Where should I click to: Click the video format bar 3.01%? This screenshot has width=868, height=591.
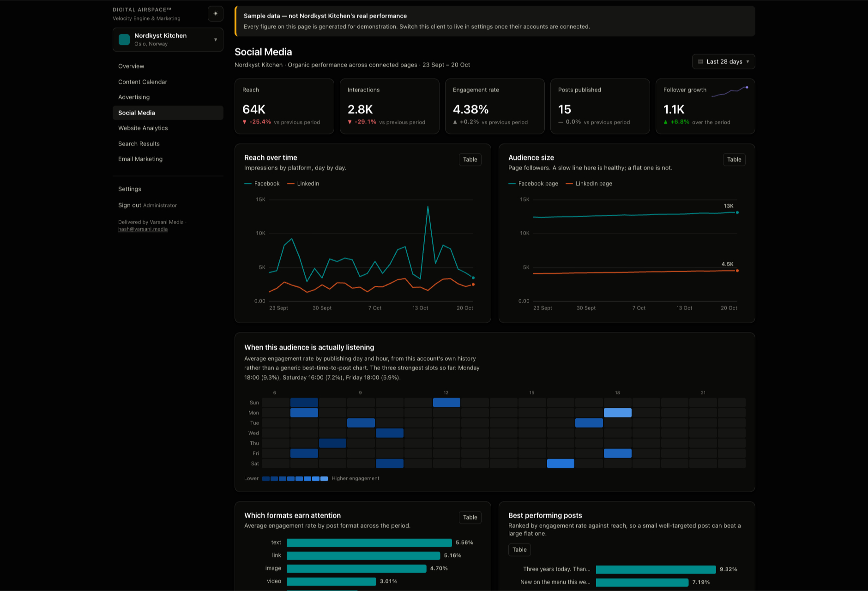332,582
